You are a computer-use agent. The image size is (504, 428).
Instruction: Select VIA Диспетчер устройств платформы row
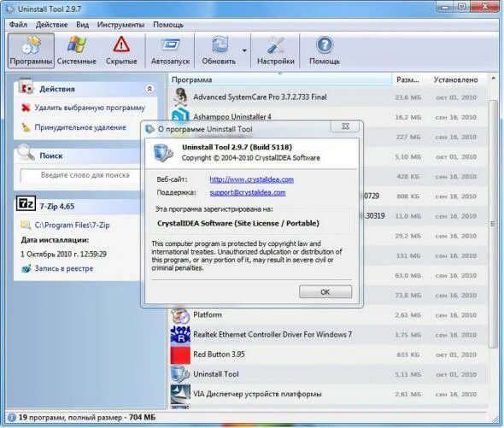(x=328, y=394)
